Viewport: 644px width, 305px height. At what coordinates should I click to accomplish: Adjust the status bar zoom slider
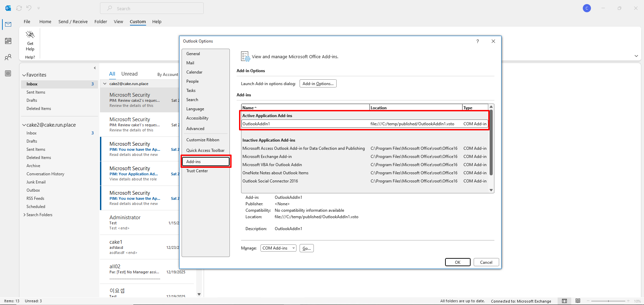tap(608, 301)
